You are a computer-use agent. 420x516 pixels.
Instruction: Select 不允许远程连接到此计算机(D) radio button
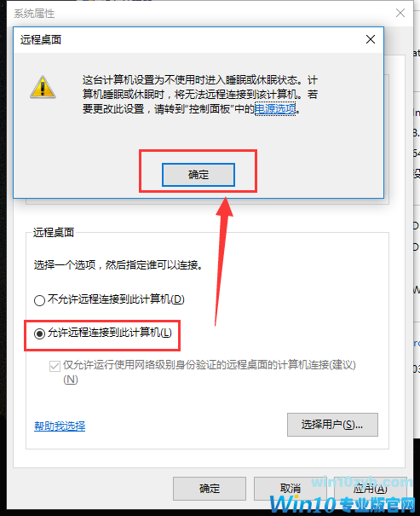[39, 300]
